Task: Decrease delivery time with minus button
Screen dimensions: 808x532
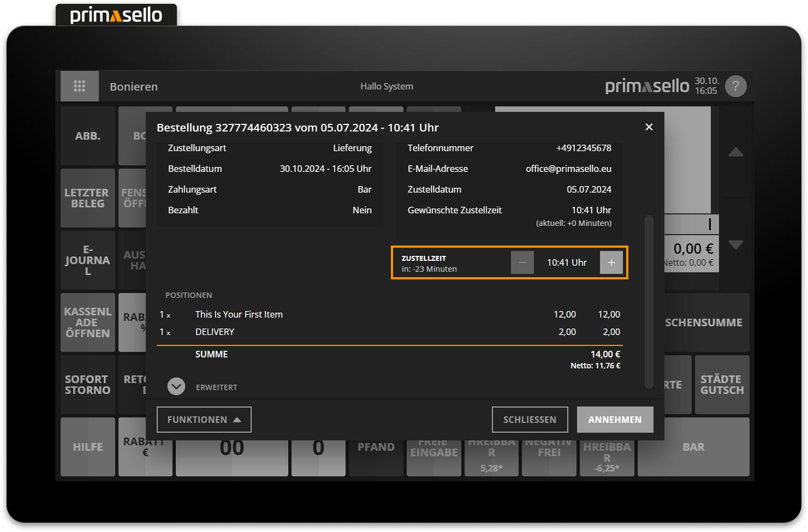Action: tap(522, 262)
